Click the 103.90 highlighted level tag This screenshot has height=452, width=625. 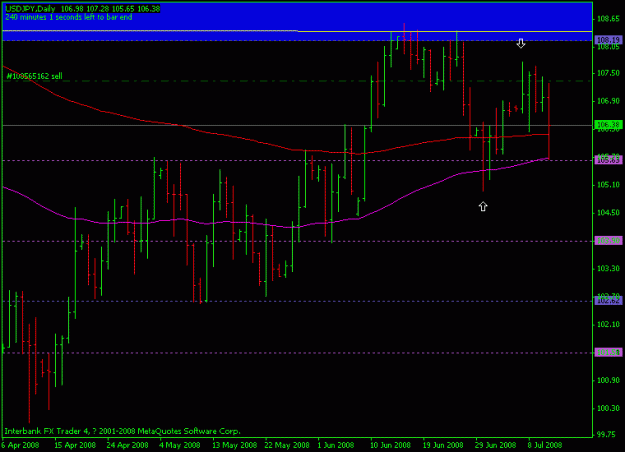(x=608, y=241)
